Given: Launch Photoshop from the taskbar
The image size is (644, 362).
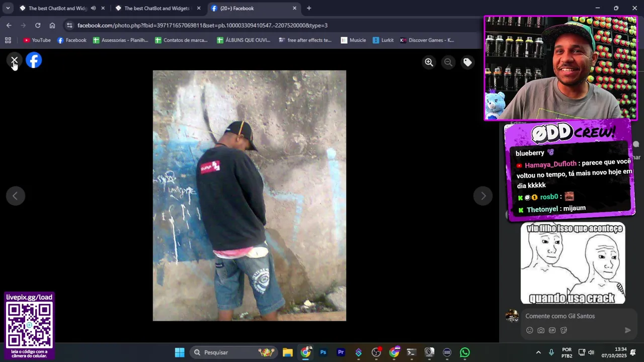Looking at the screenshot, I should tap(323, 352).
